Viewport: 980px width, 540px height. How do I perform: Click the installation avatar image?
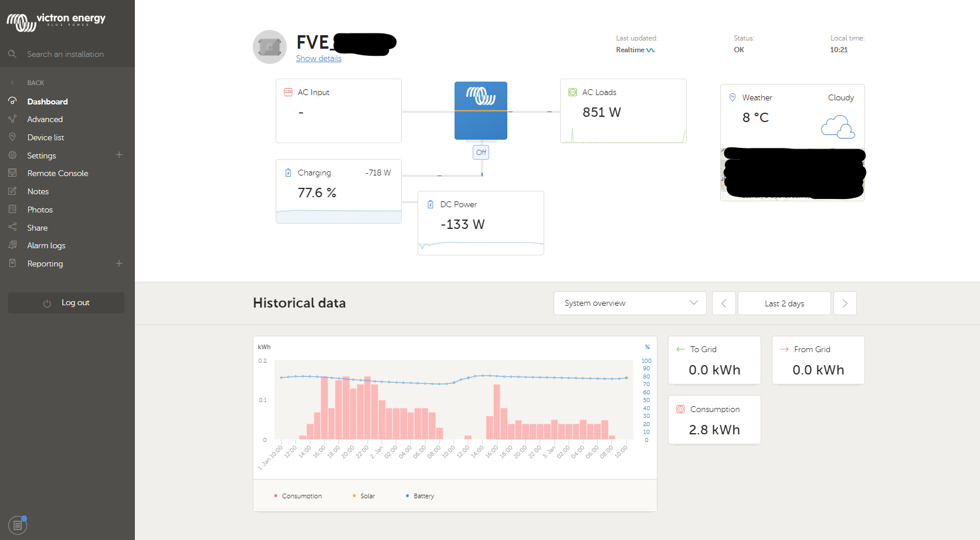[270, 47]
